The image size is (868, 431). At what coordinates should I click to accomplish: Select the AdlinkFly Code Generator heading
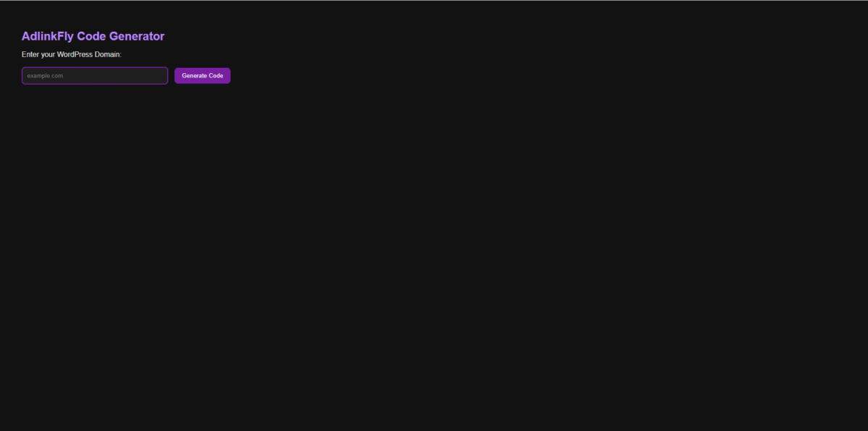(93, 36)
